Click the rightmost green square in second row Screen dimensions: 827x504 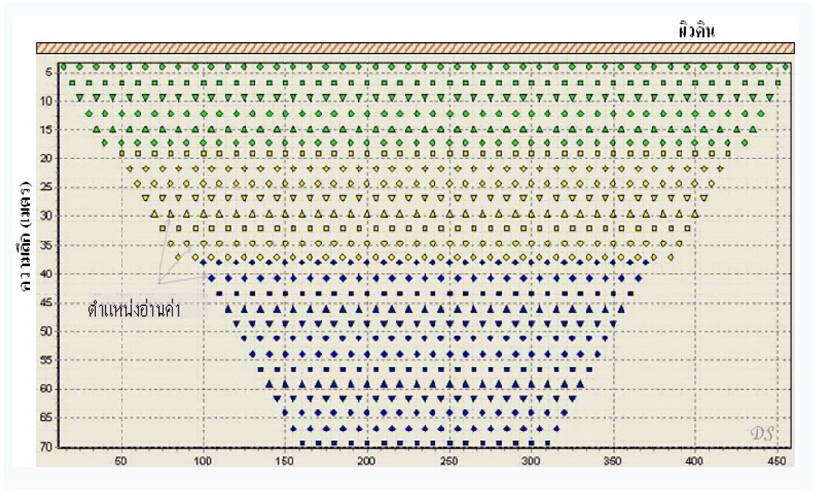point(778,83)
